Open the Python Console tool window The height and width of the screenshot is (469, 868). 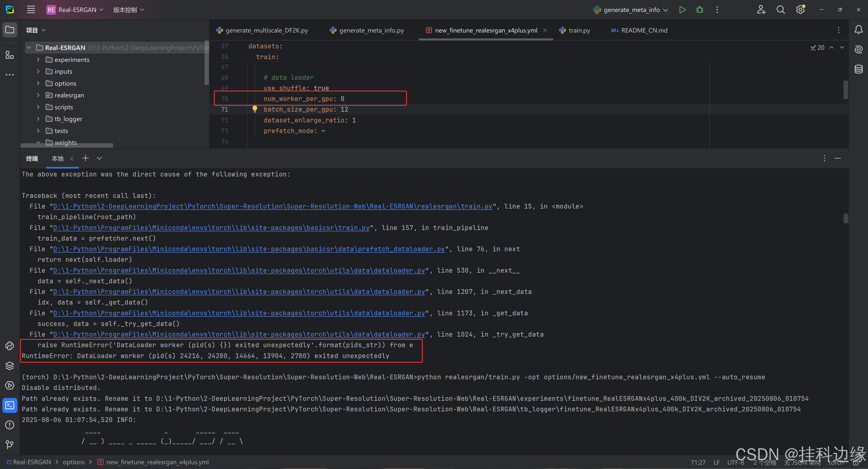[x=10, y=346]
